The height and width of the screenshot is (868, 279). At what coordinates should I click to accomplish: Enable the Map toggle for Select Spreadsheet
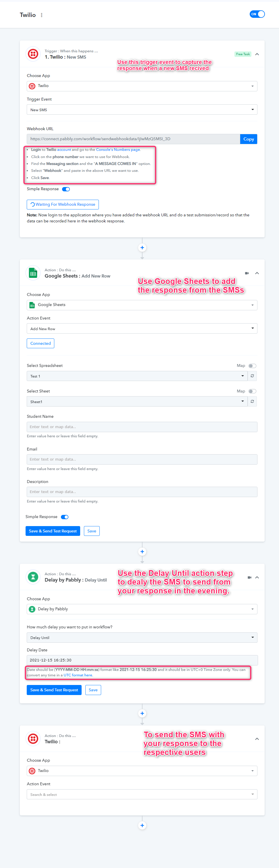[x=252, y=366]
